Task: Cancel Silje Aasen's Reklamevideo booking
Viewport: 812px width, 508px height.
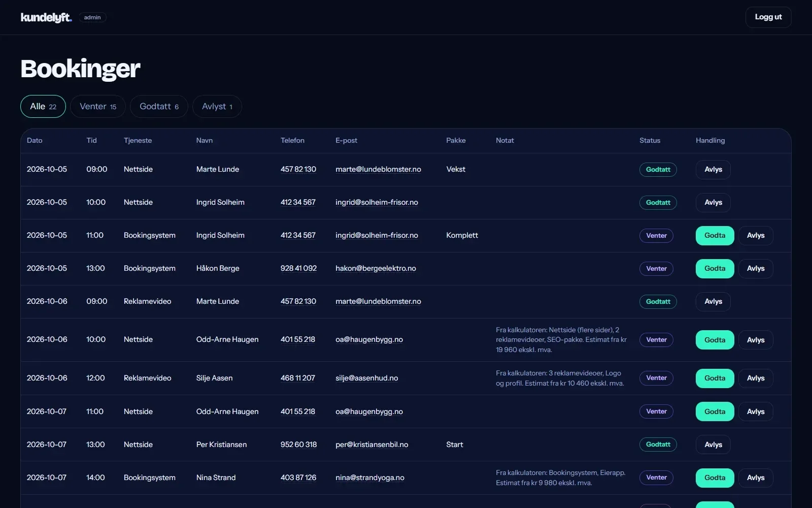Action: 756,378
